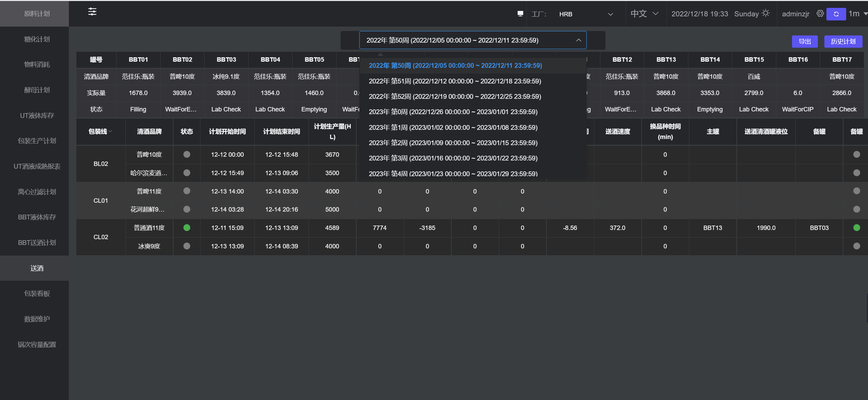
Task: Open 送酒 in the sidebar
Action: (x=34, y=268)
